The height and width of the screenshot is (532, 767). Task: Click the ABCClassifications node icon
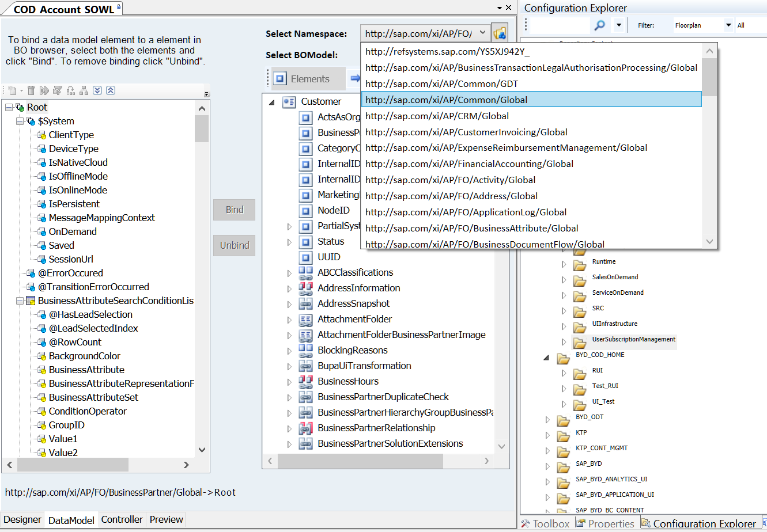coord(306,272)
